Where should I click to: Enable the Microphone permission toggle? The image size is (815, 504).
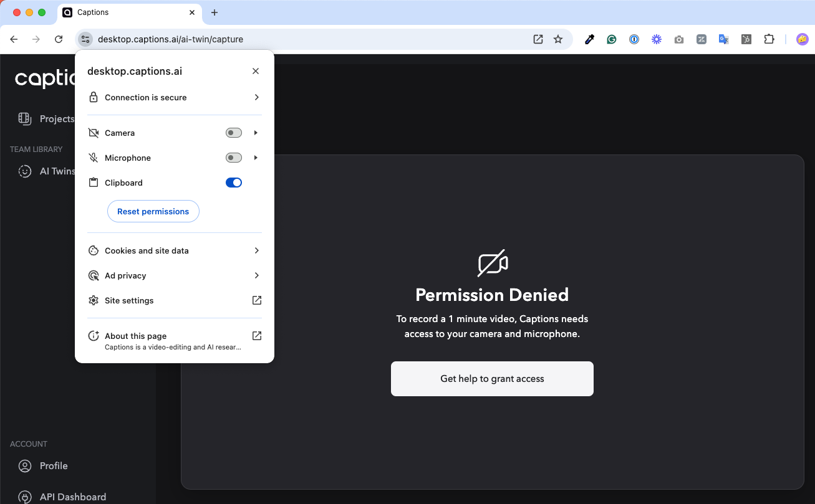(x=234, y=158)
